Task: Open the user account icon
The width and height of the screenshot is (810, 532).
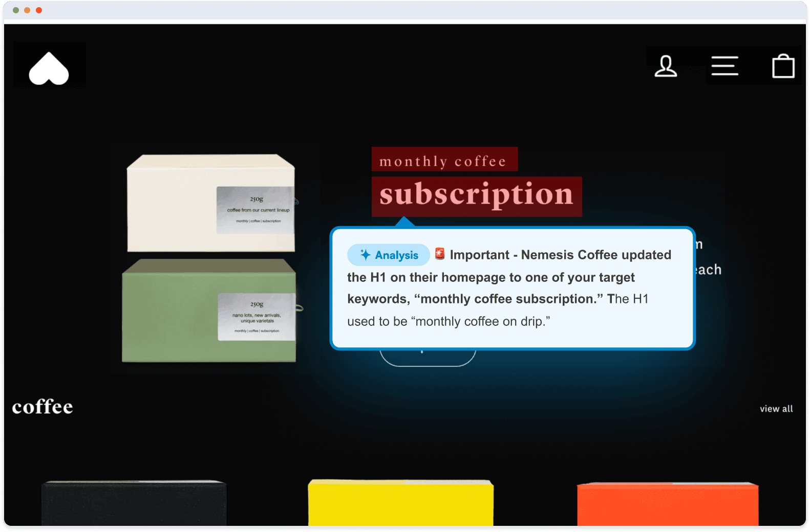Action: (x=666, y=66)
